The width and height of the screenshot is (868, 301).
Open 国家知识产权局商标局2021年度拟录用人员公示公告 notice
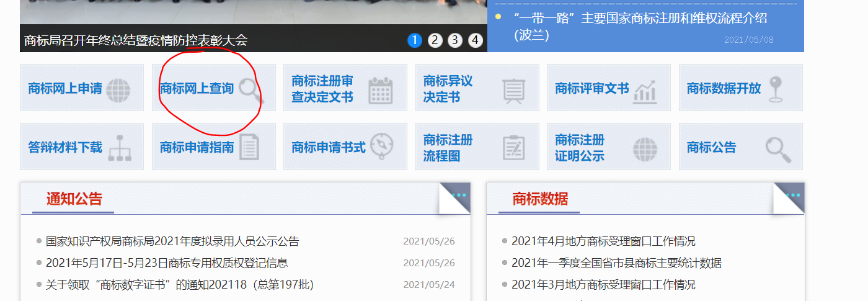pyautogui.click(x=172, y=241)
